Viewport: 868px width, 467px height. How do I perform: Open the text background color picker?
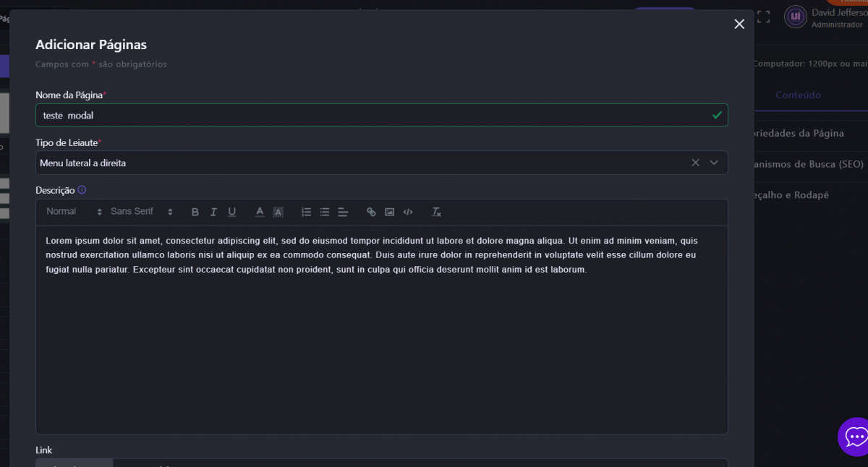point(278,212)
